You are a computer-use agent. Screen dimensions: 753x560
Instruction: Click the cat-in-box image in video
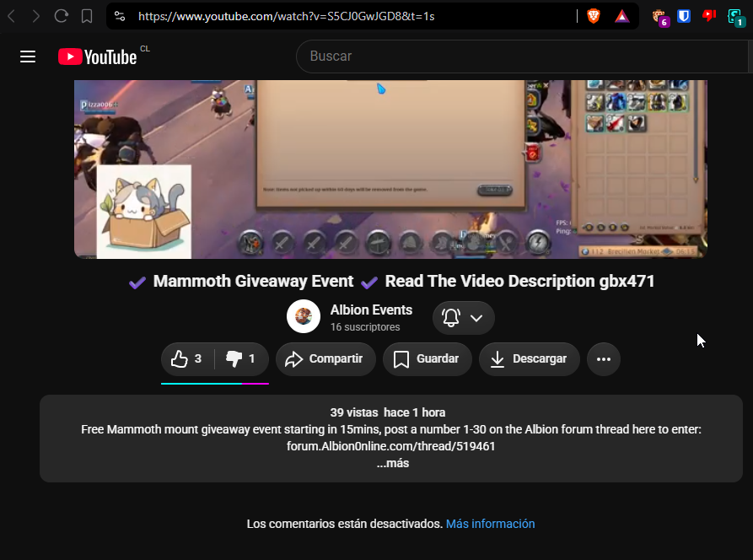tap(144, 212)
